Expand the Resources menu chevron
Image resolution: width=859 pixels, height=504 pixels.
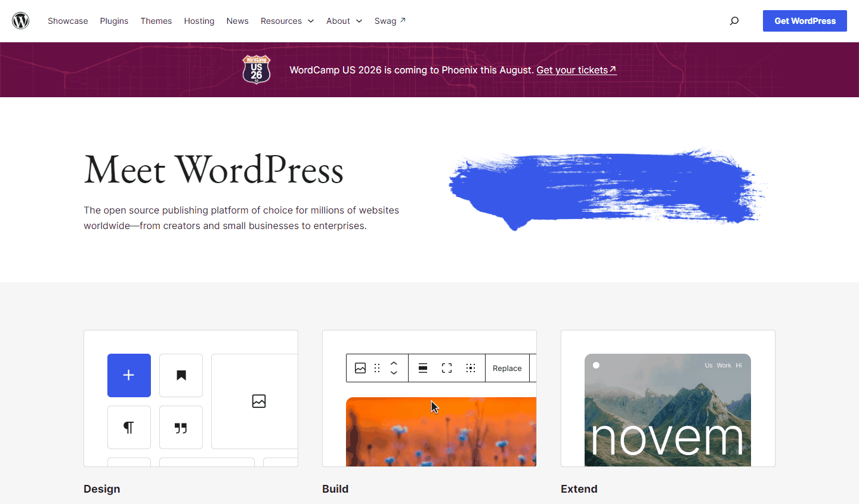pyautogui.click(x=311, y=21)
